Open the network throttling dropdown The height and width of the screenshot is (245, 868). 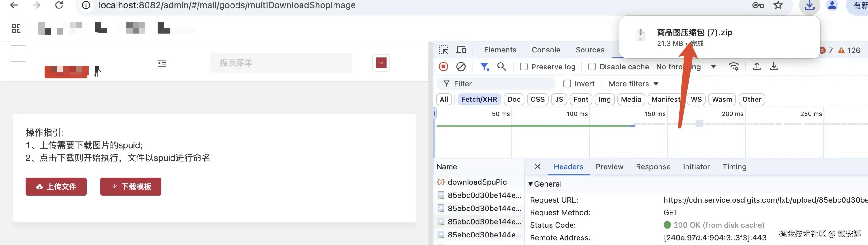pos(713,67)
